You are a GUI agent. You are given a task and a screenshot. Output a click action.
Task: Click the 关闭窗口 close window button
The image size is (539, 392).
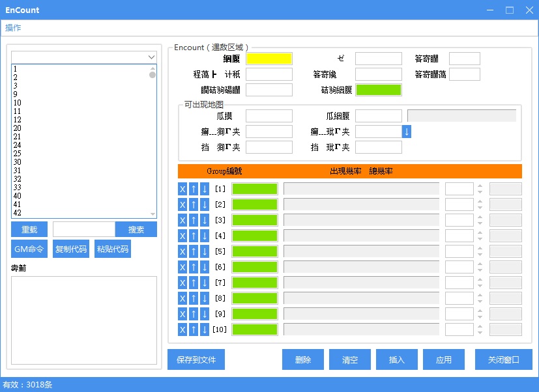(x=504, y=359)
